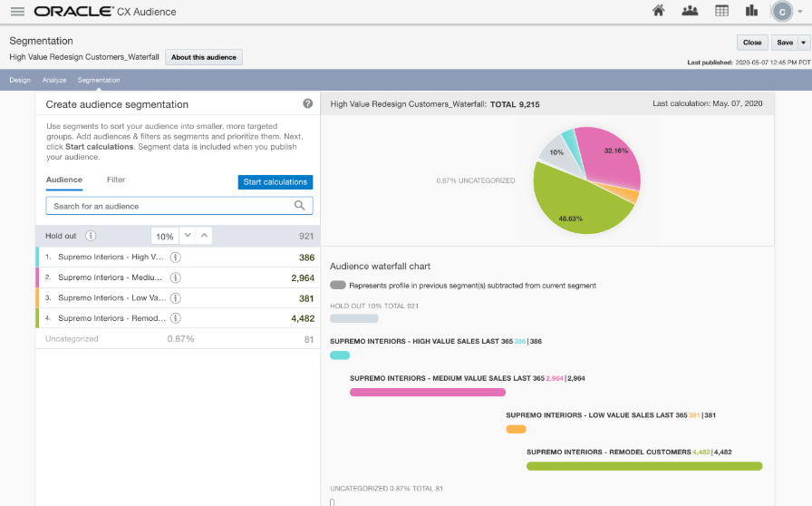Select segment 4 Supremo Interiors Remod row
Screen dimensions: 812x506
(x=177, y=318)
